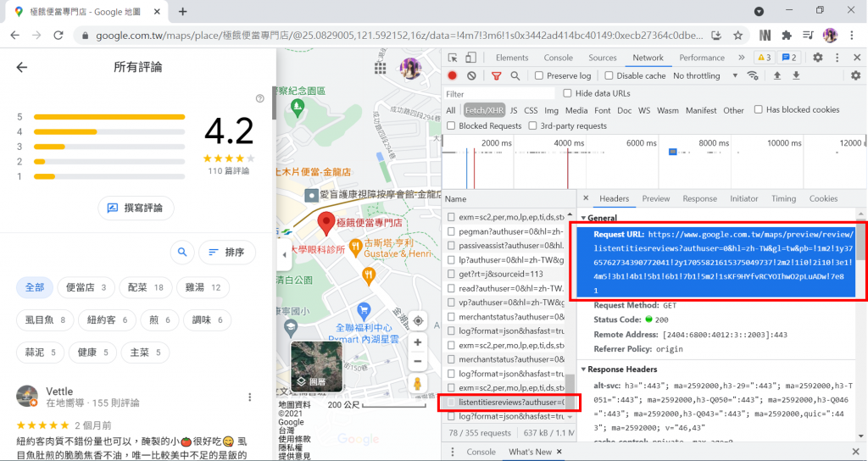
Task: Click the review help question icon
Action: 259,98
